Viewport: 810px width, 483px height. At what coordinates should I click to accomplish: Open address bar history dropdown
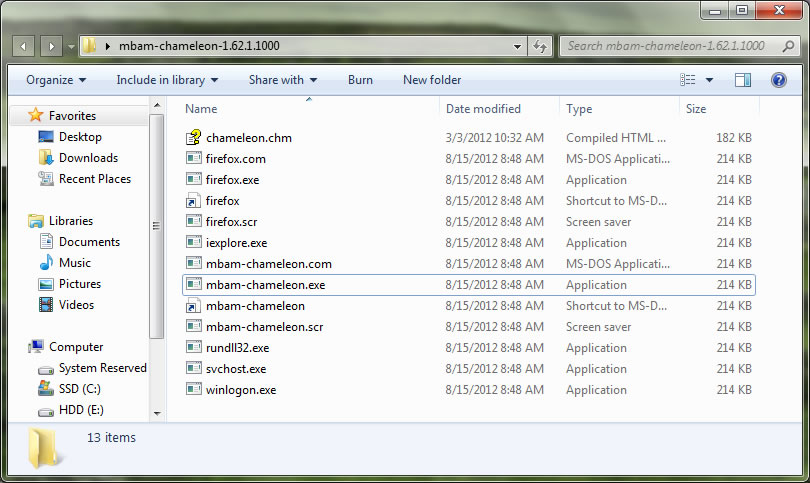click(x=517, y=46)
